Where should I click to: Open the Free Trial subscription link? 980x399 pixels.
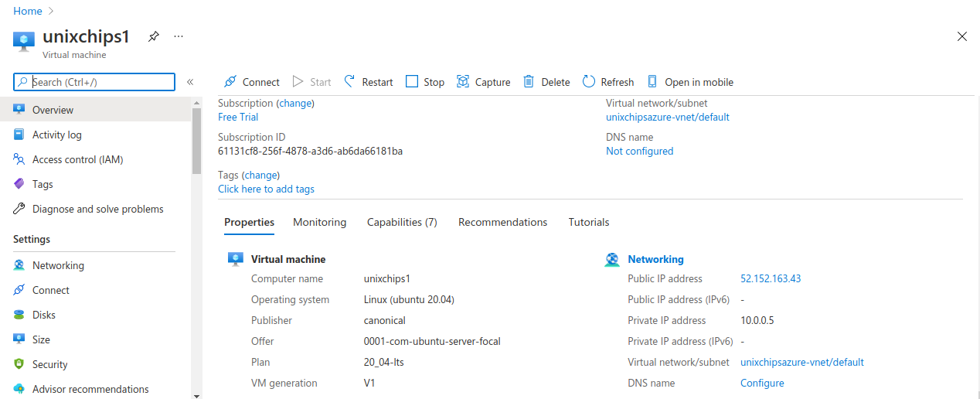(x=238, y=117)
